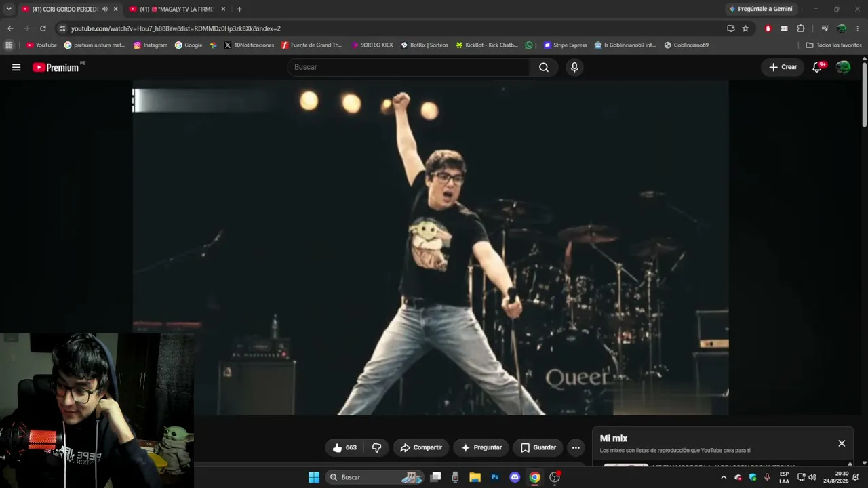Open the SORTEO KICK bookmark
Image resolution: width=868 pixels, height=488 pixels.
pyautogui.click(x=372, y=45)
